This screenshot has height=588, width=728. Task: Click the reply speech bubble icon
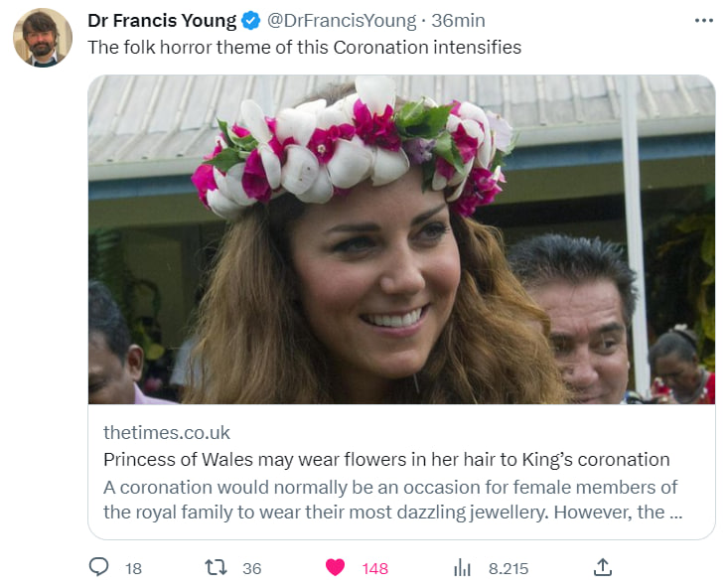pos(99,567)
